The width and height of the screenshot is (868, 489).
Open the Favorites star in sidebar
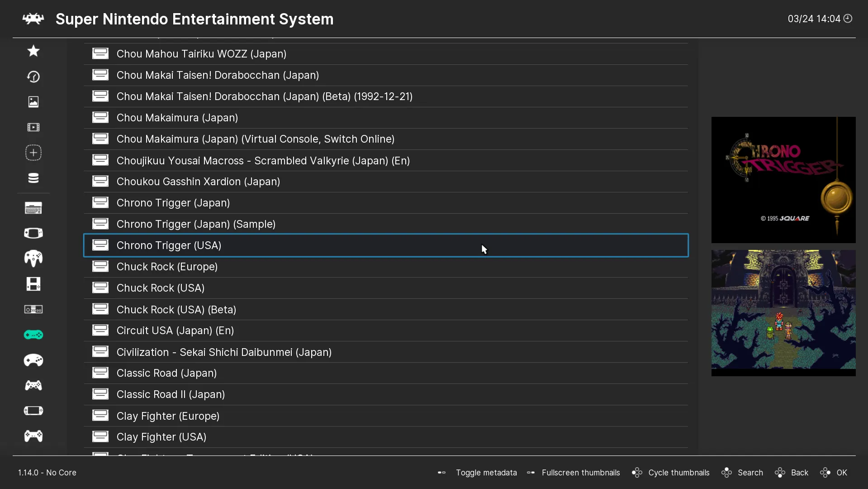(33, 51)
